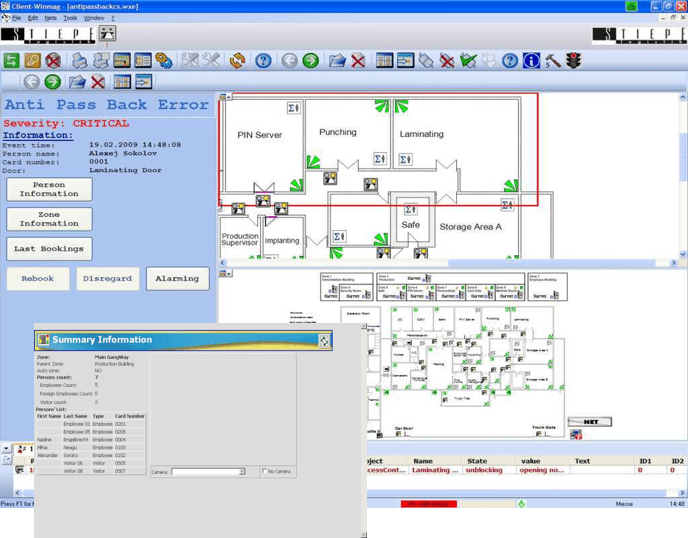Viewport: 688px width, 538px height.
Task: Click the 'Card Number' column header
Action: [129, 416]
